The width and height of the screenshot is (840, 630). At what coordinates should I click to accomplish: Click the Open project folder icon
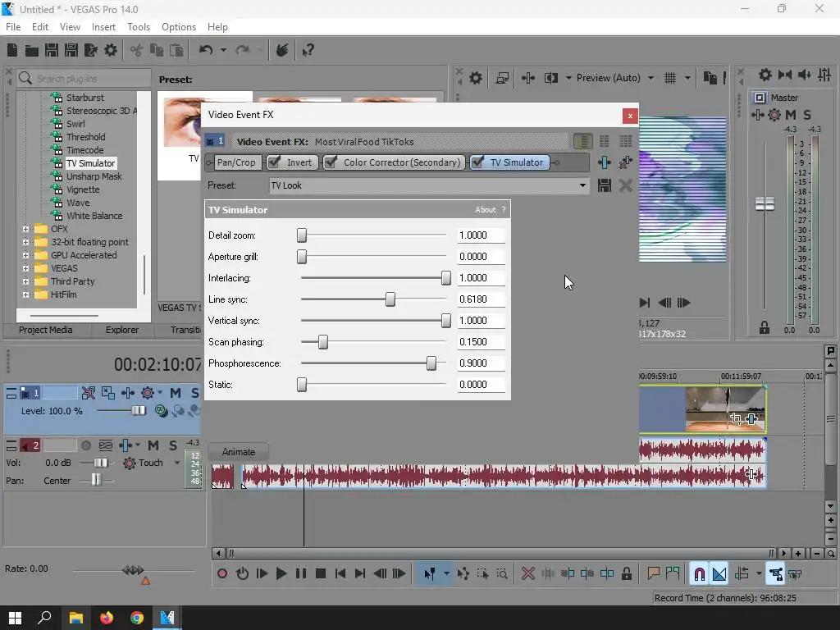(32, 50)
